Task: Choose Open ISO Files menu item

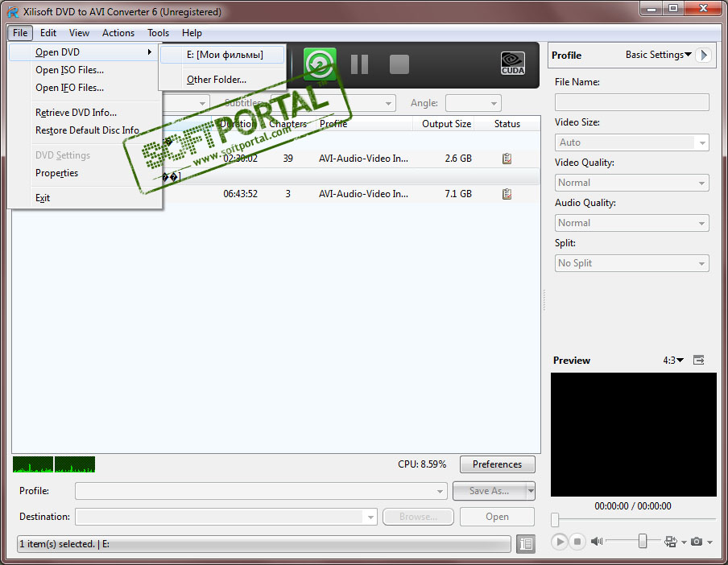Action: [x=84, y=70]
